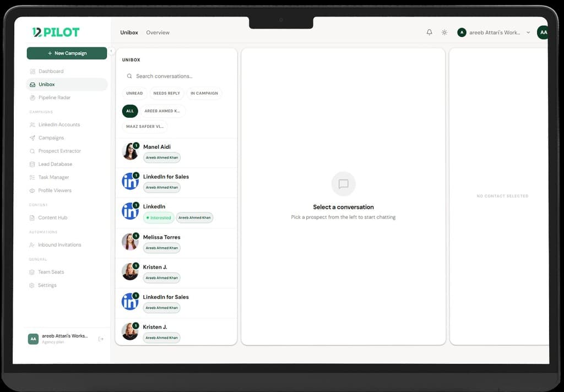This screenshot has width=564, height=392.
Task: Open Campaigns in the sidebar
Action: [67, 138]
